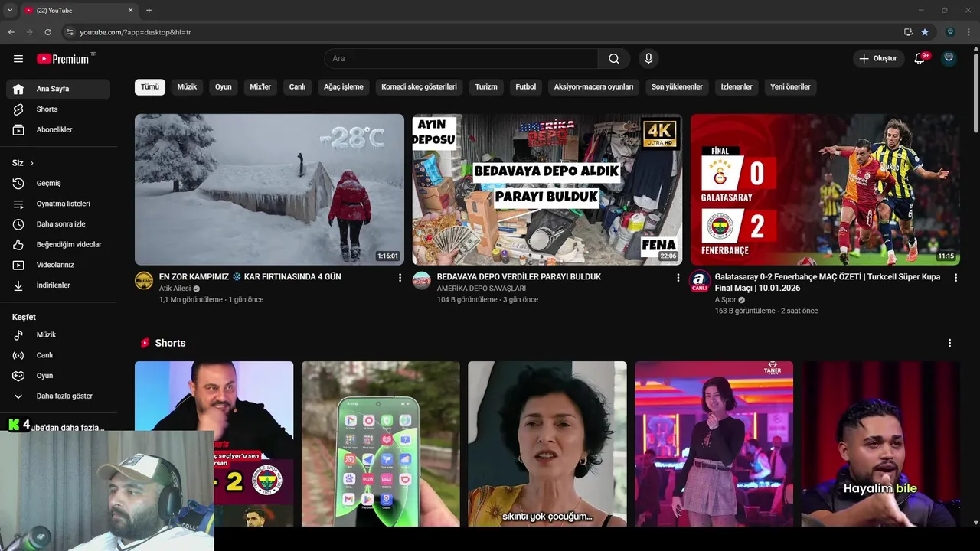Open Beğendiğim videolar
The height and width of the screenshot is (551, 980).
(58, 245)
